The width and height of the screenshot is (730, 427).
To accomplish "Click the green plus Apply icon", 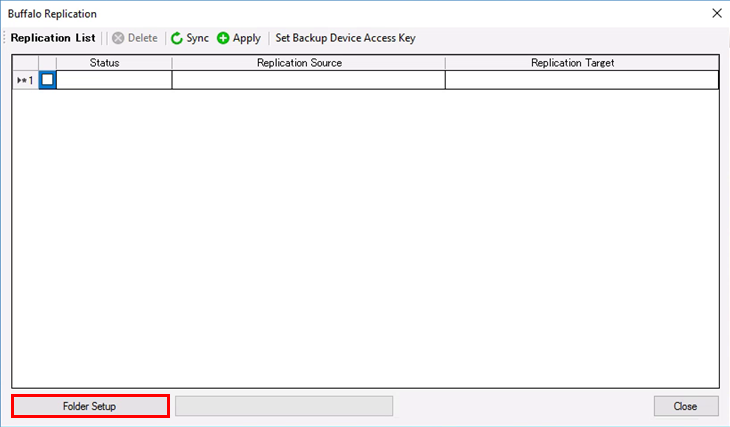I will pyautogui.click(x=223, y=38).
